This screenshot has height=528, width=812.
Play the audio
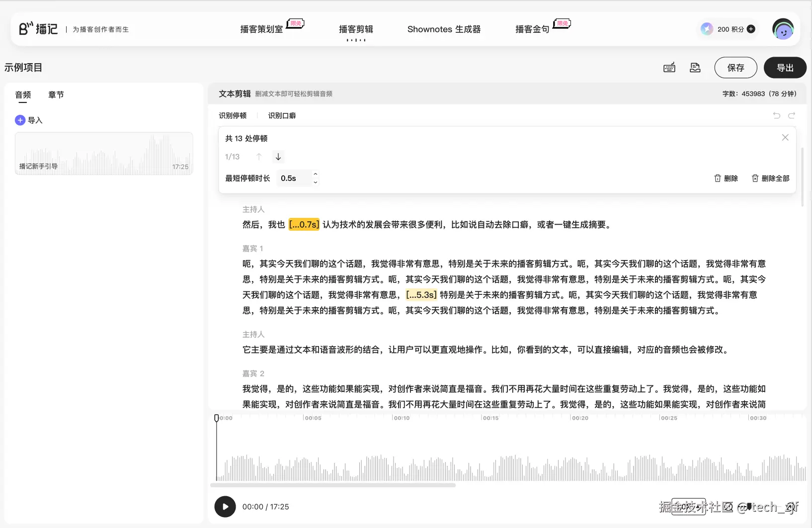point(225,507)
